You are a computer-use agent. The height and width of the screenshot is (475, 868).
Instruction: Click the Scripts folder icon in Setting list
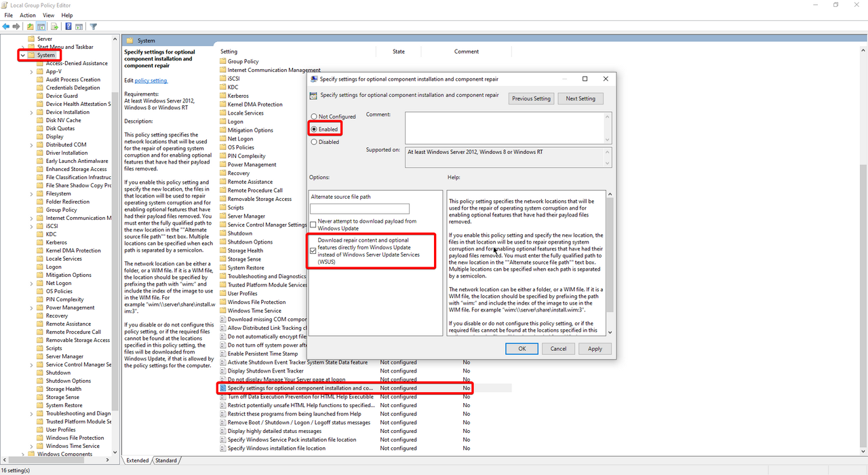(x=222, y=208)
